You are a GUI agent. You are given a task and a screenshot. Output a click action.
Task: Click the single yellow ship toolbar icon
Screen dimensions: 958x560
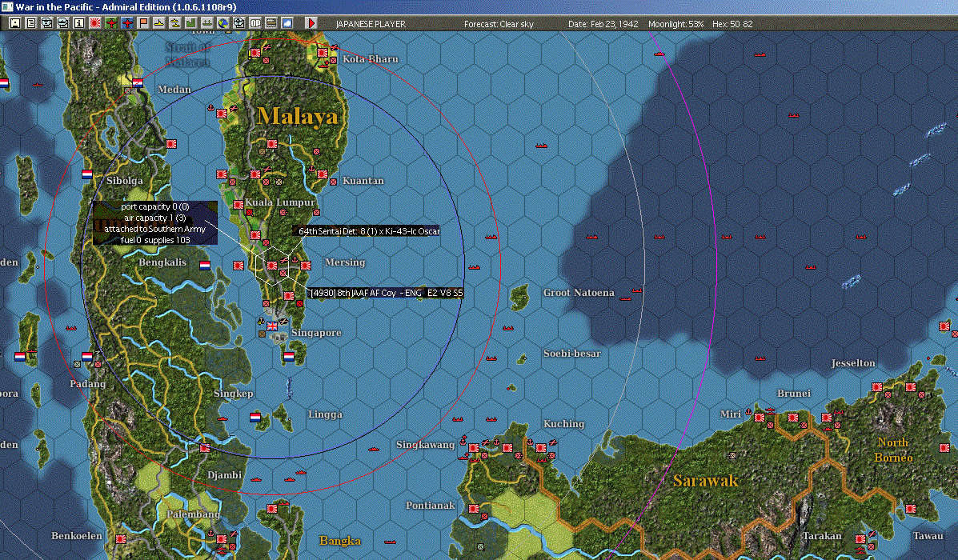(x=158, y=23)
